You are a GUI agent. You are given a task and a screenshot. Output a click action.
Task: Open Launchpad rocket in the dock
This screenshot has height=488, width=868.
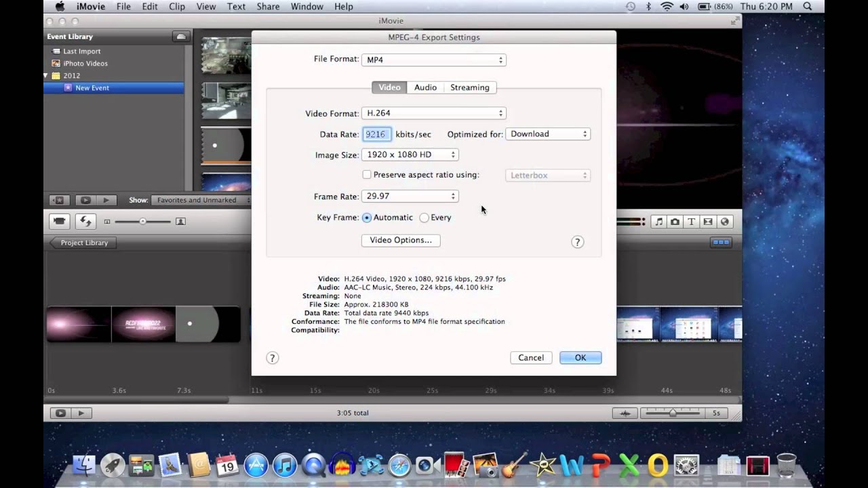pyautogui.click(x=113, y=465)
